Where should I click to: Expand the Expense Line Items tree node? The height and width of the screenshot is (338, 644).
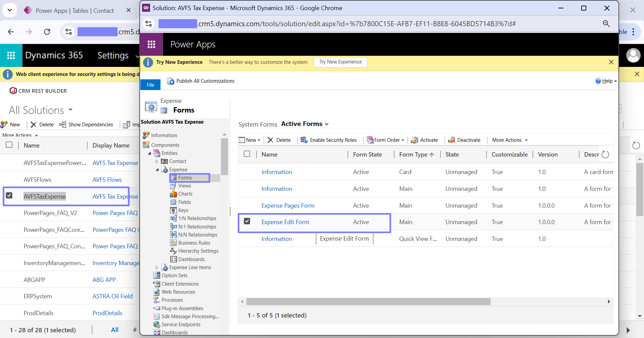pyautogui.click(x=157, y=267)
